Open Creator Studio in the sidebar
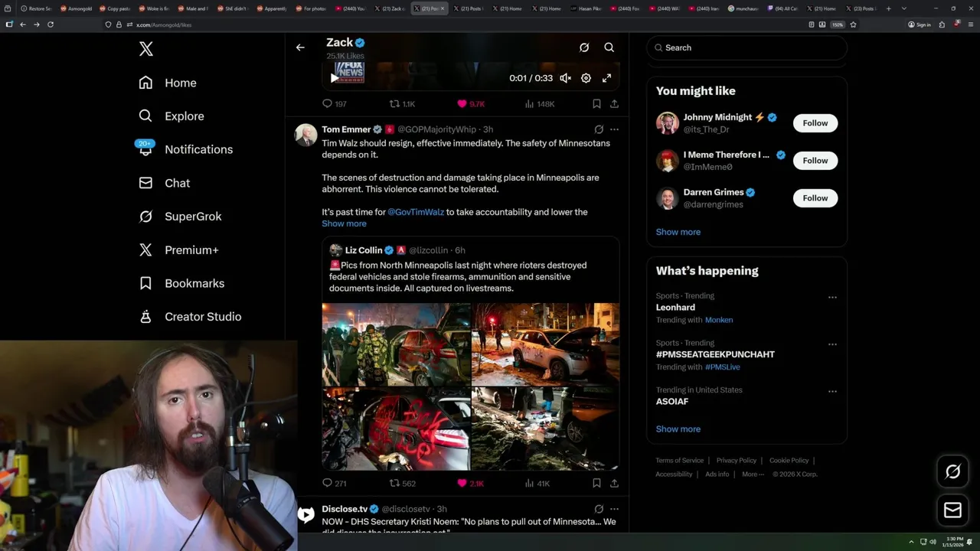The image size is (980, 551). (x=190, y=316)
